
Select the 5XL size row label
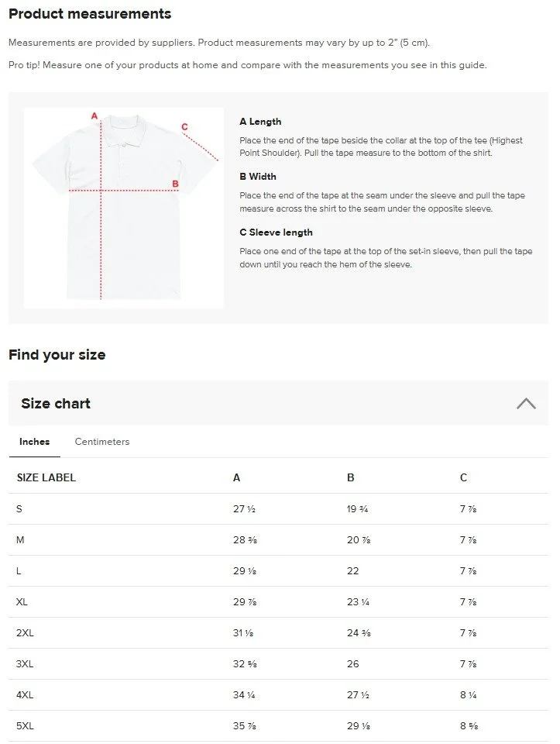point(26,725)
